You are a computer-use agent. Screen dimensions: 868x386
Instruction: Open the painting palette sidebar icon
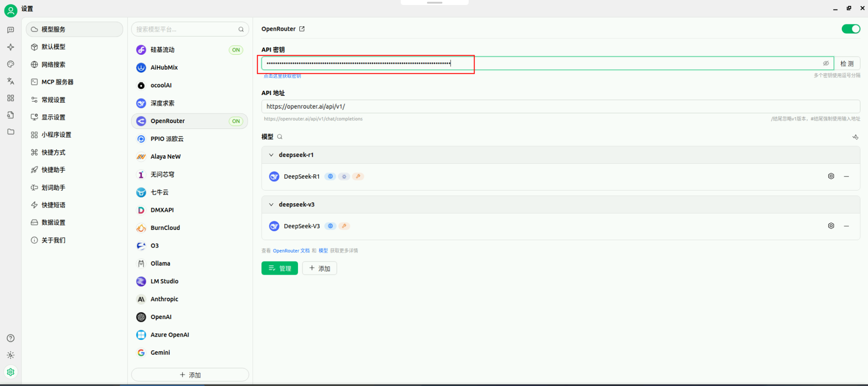(x=11, y=64)
